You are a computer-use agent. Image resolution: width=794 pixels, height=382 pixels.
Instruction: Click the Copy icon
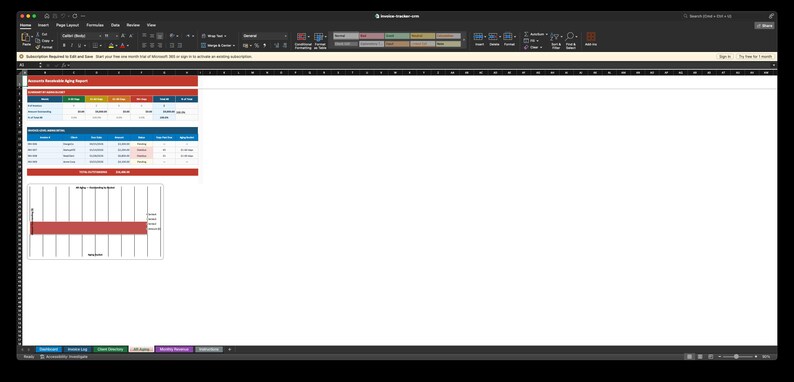pos(38,41)
